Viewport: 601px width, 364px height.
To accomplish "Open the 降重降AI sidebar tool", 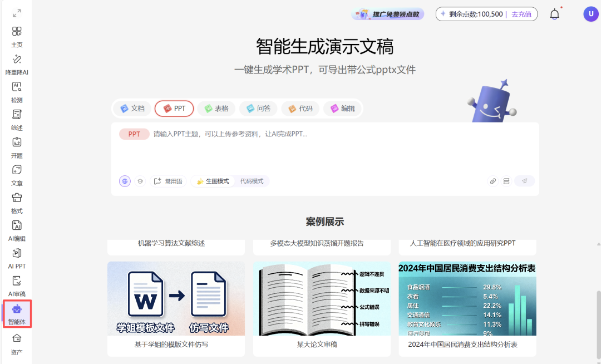I will pyautogui.click(x=17, y=65).
